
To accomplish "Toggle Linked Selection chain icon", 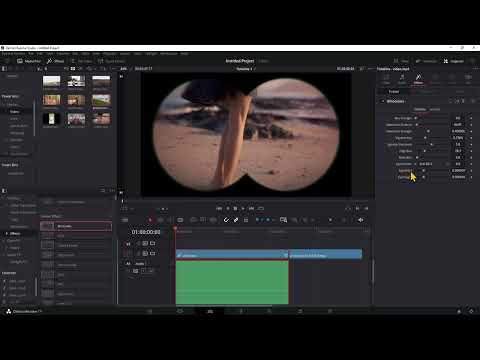I will point(236,220).
